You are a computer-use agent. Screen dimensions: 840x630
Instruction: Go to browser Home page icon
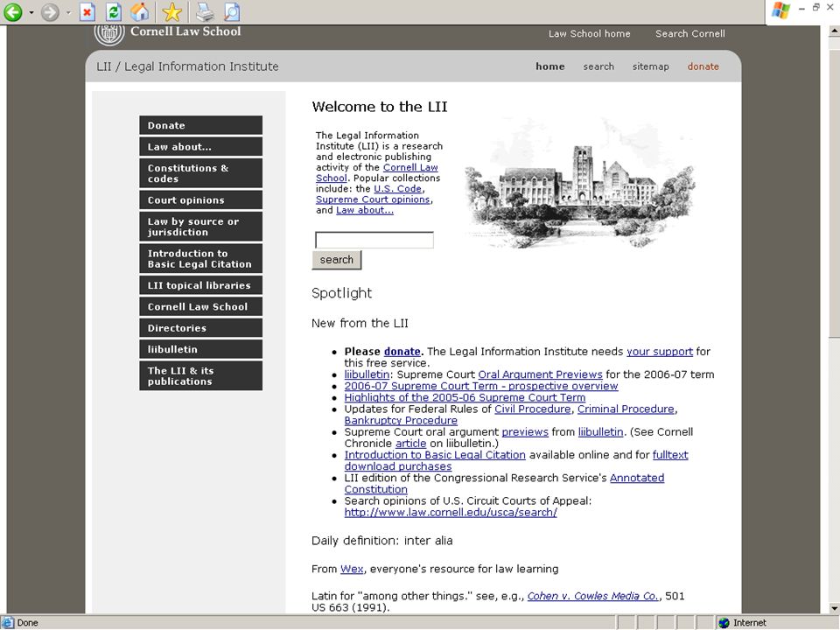coord(140,11)
